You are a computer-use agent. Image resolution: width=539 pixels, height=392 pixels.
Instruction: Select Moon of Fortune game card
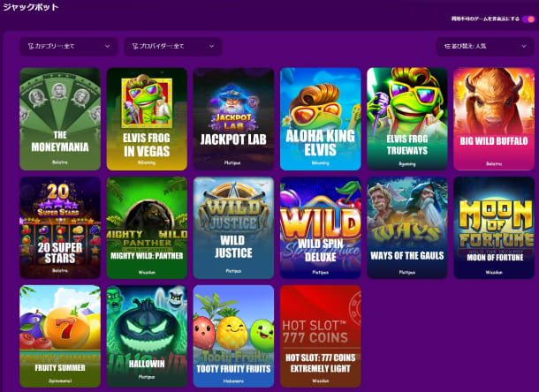(494, 228)
